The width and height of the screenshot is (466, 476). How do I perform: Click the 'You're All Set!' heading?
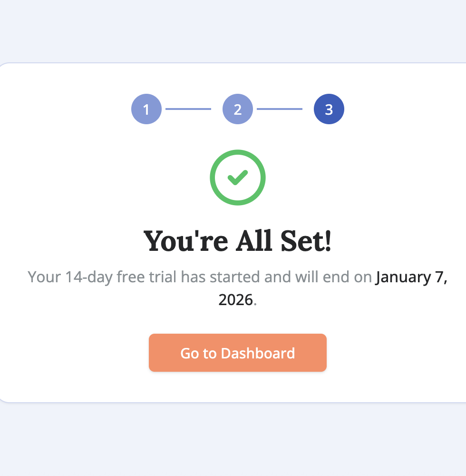click(237, 240)
